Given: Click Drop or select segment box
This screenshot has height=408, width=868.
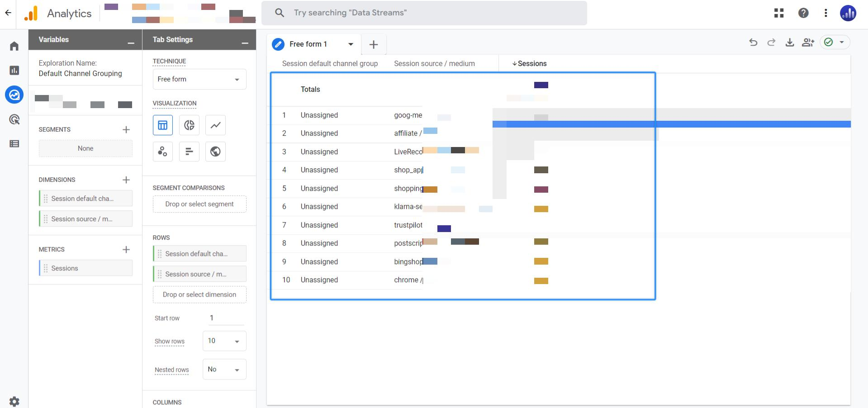Looking at the screenshot, I should (x=199, y=204).
